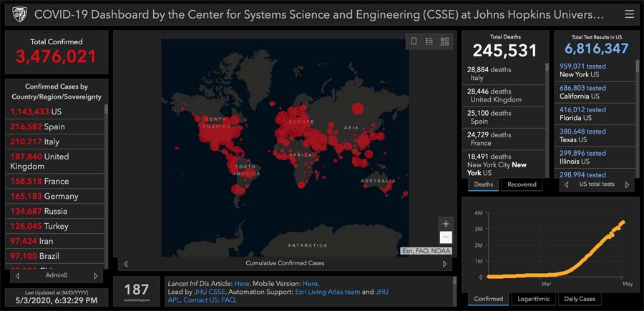The width and height of the screenshot is (644, 311).
Task: Select United Kingdom with 187,840 cases
Action: pos(55,162)
